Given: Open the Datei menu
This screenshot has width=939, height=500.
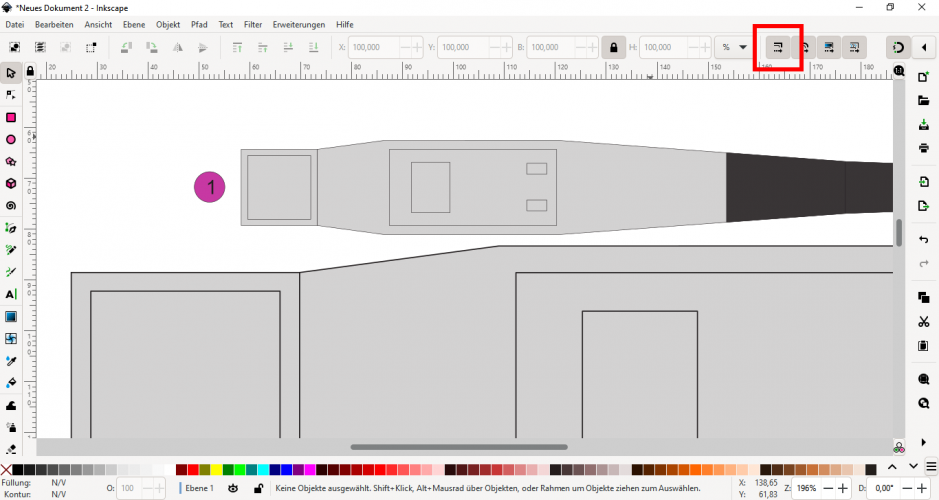Looking at the screenshot, I should pyautogui.click(x=14, y=25).
